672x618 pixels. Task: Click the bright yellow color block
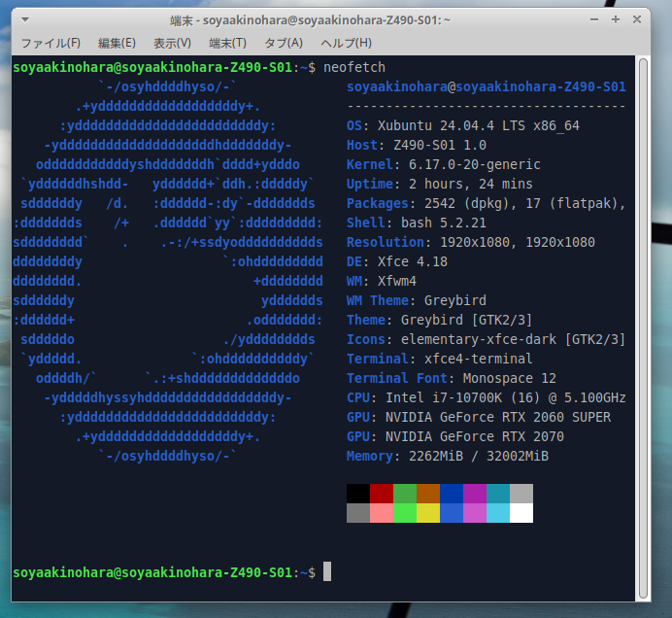tap(428, 513)
